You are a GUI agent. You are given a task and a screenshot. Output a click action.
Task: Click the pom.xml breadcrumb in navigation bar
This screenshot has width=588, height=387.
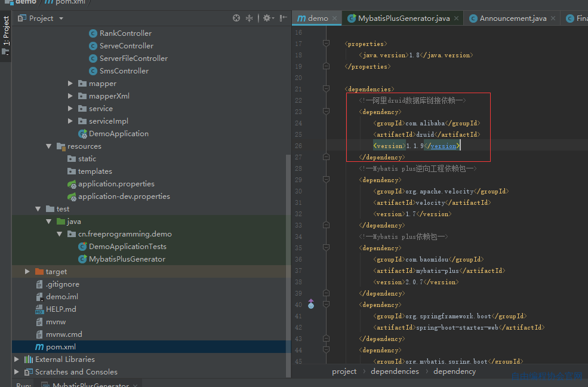(65, 2)
